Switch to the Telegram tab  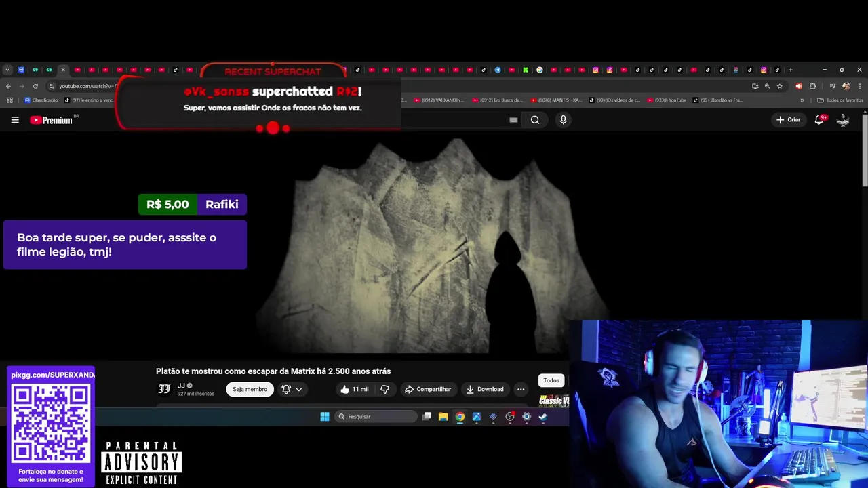coord(498,70)
